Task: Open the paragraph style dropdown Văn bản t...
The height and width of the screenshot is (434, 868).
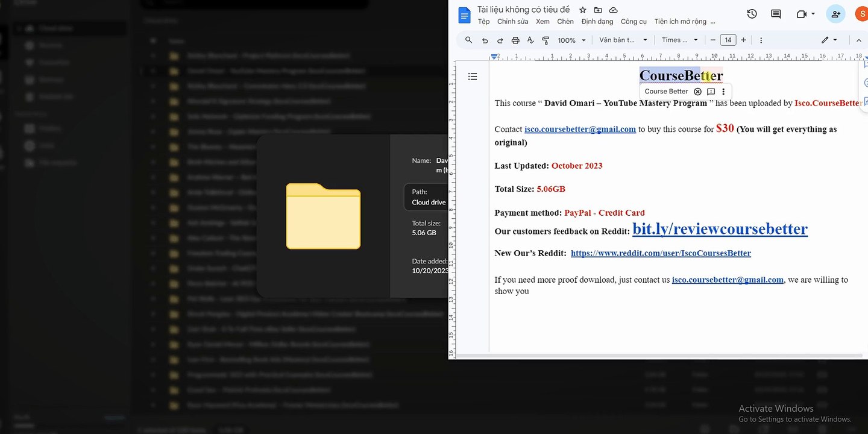Action: (x=623, y=40)
